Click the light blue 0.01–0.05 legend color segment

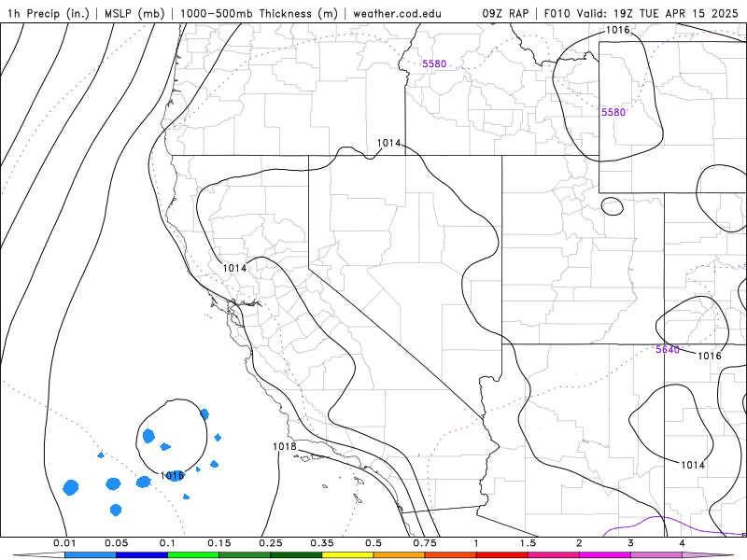[91, 555]
